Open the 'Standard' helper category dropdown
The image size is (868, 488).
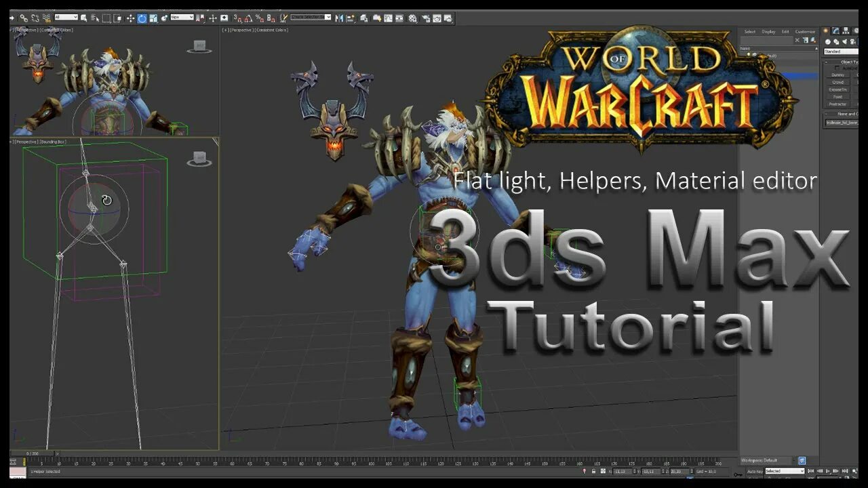pyautogui.click(x=842, y=52)
